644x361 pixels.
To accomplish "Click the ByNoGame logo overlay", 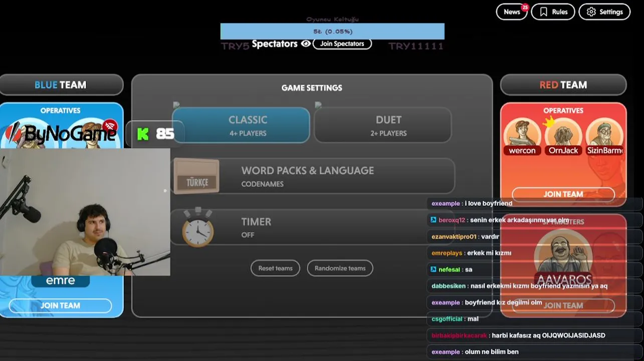I will pyautogui.click(x=61, y=132).
